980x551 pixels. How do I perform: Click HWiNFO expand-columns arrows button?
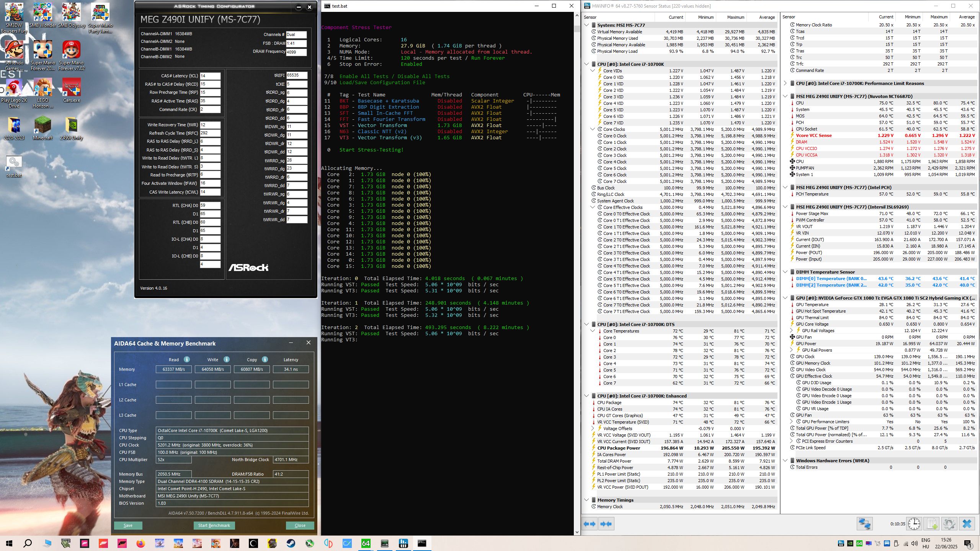[590, 524]
